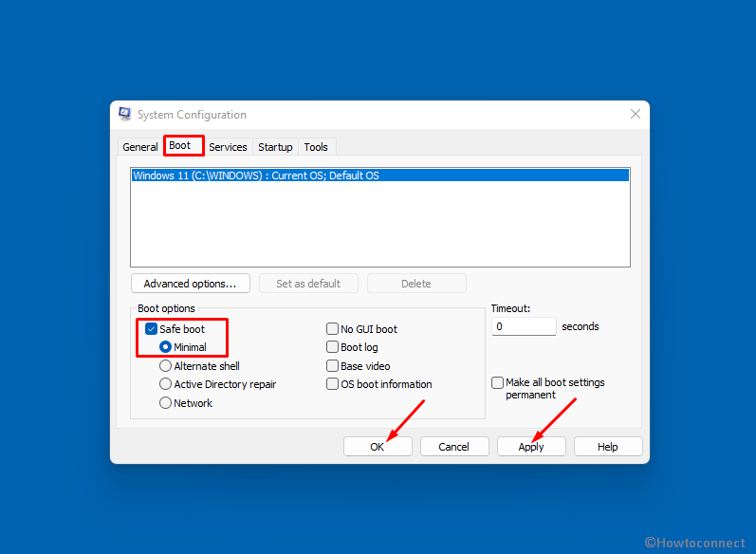This screenshot has width=756, height=554.
Task: Open the Services tab
Action: point(228,147)
